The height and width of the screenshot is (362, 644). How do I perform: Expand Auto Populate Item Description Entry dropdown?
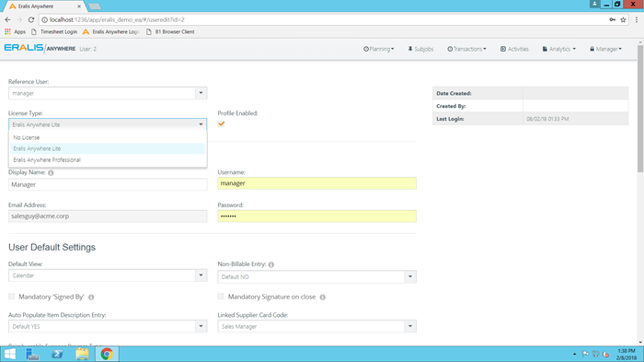point(201,326)
